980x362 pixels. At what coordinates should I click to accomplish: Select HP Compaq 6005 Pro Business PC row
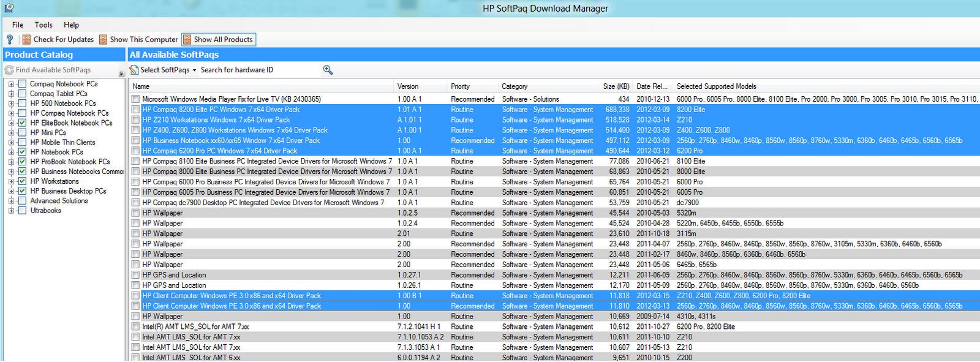click(554, 192)
